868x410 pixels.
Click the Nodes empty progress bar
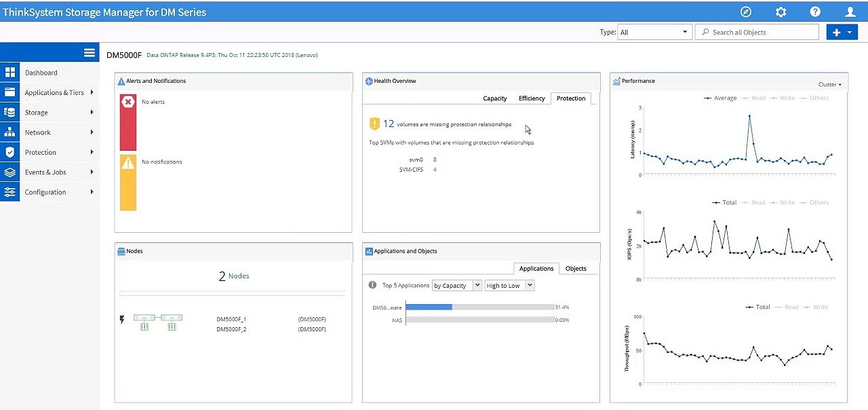coord(232,293)
